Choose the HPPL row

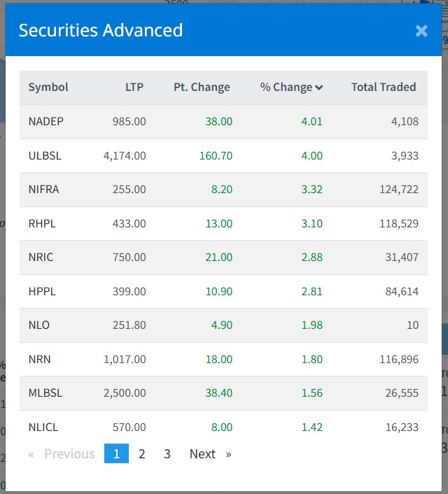tap(41, 291)
